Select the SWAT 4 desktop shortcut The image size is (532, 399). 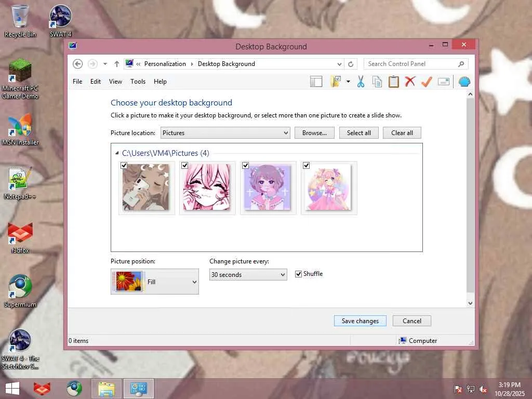(x=60, y=20)
